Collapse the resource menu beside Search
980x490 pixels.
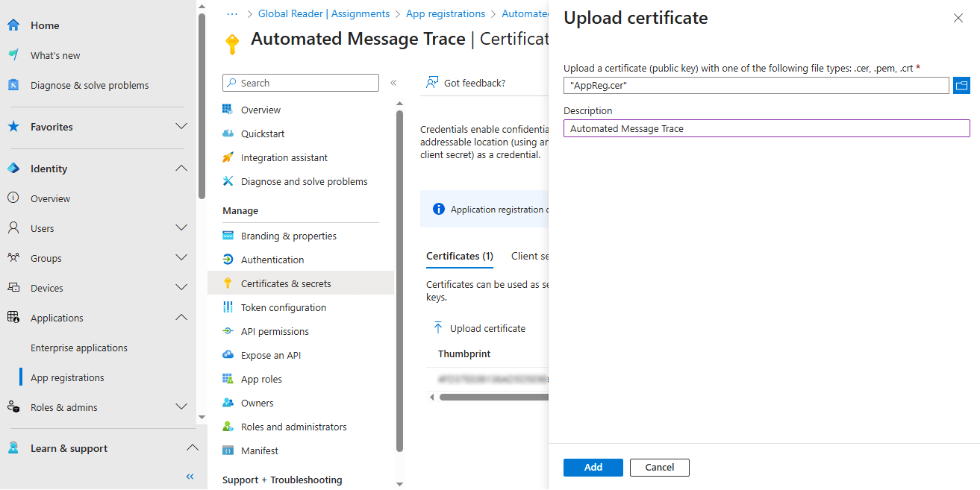pyautogui.click(x=393, y=83)
